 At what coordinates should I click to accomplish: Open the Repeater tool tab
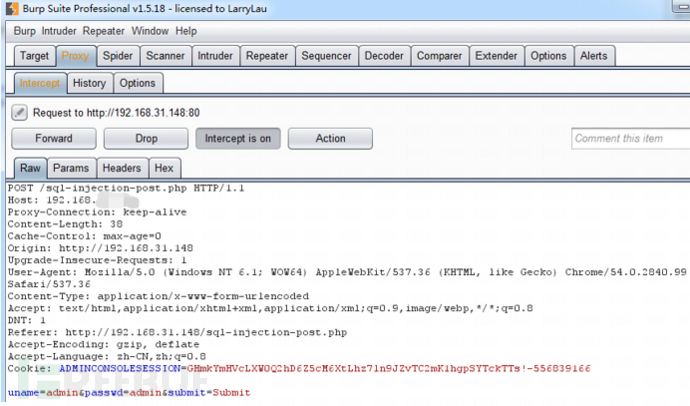(267, 56)
